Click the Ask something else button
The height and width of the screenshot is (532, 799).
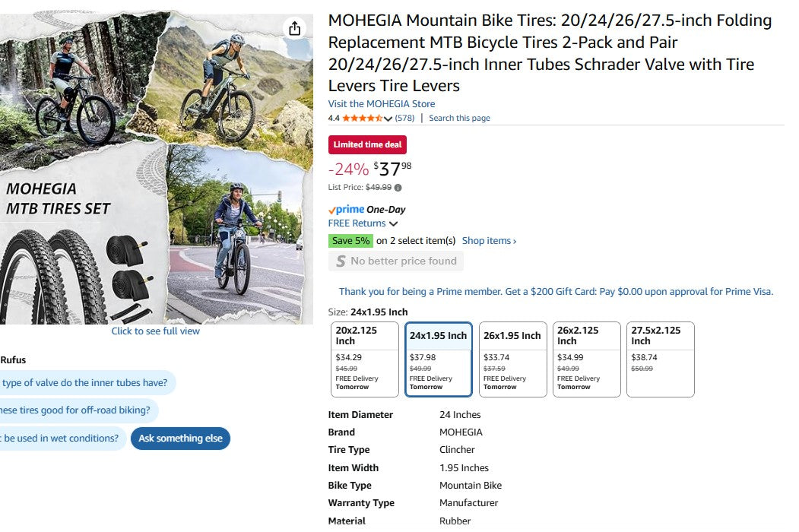(180, 439)
